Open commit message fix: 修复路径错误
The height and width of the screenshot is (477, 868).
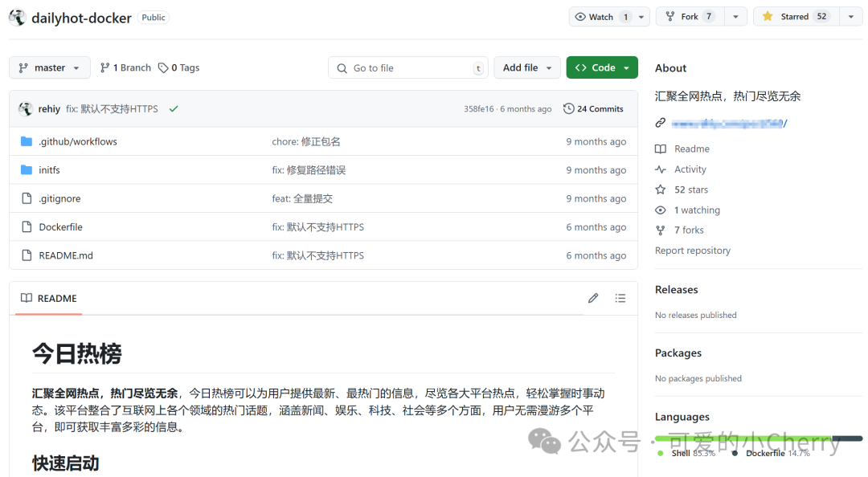[x=309, y=170]
